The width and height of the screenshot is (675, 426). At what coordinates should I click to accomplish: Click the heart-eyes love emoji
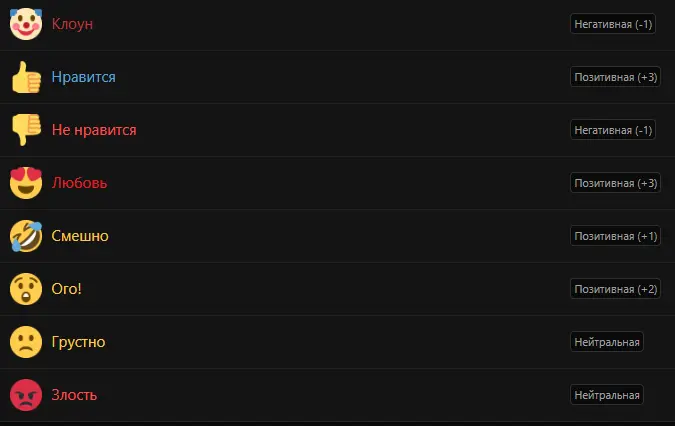[25, 183]
